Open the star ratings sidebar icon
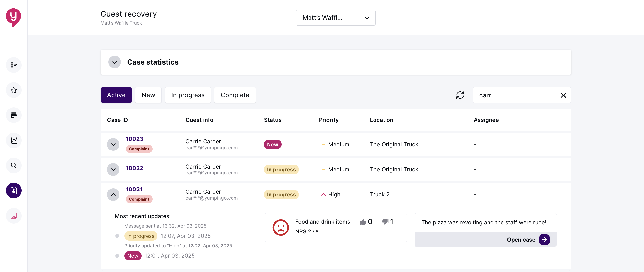Screen dimensions: 644x272 14,90
